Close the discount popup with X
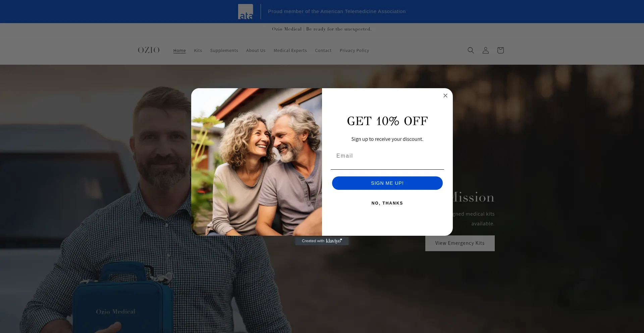 445,96
